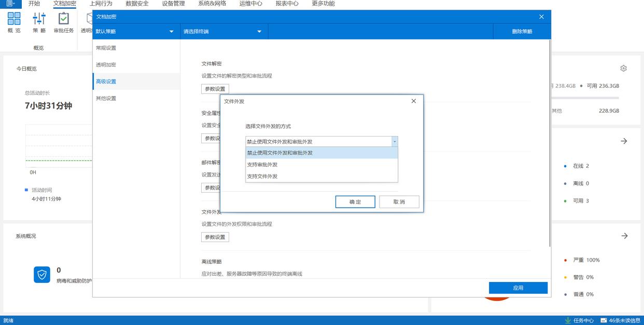Click the shield icon for 病毒和威胁防护
Viewport: 644px width, 325px height.
(42, 275)
